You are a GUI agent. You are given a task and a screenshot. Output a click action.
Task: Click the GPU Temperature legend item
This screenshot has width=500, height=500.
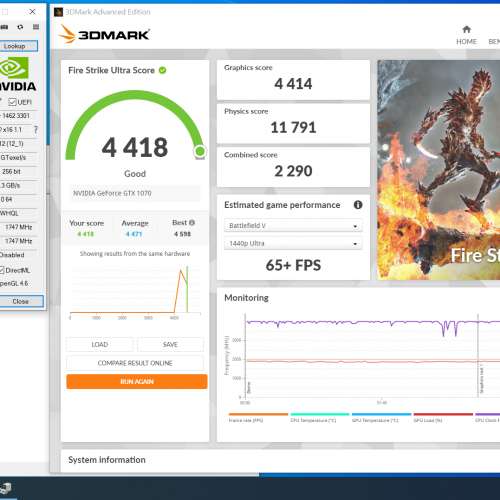[381, 418]
